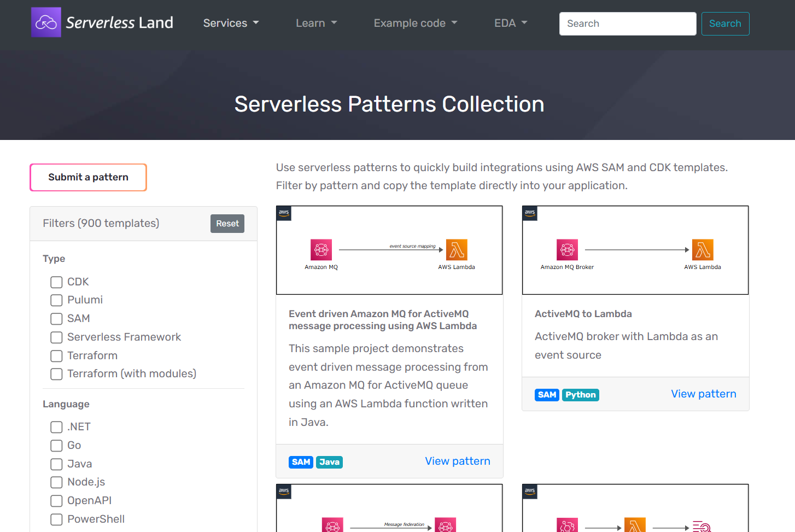
Task: Tick the OpenAPI checkbox
Action: [56, 501]
